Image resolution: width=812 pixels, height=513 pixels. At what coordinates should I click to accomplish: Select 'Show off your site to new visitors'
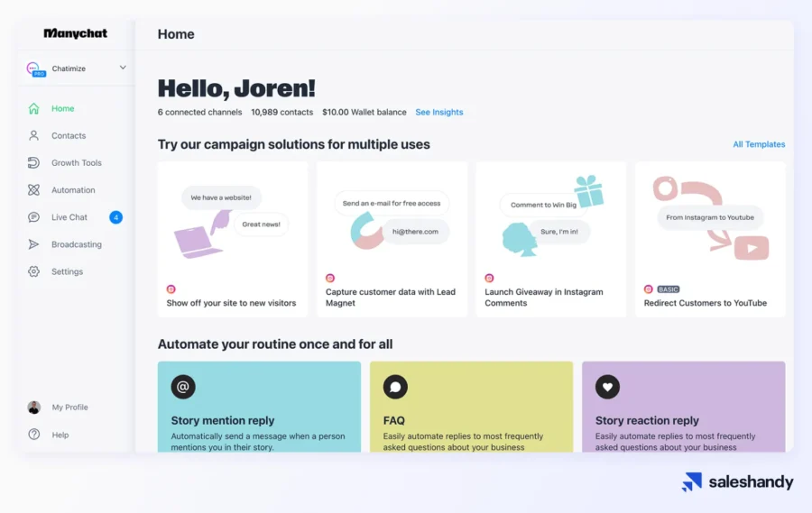(x=232, y=303)
